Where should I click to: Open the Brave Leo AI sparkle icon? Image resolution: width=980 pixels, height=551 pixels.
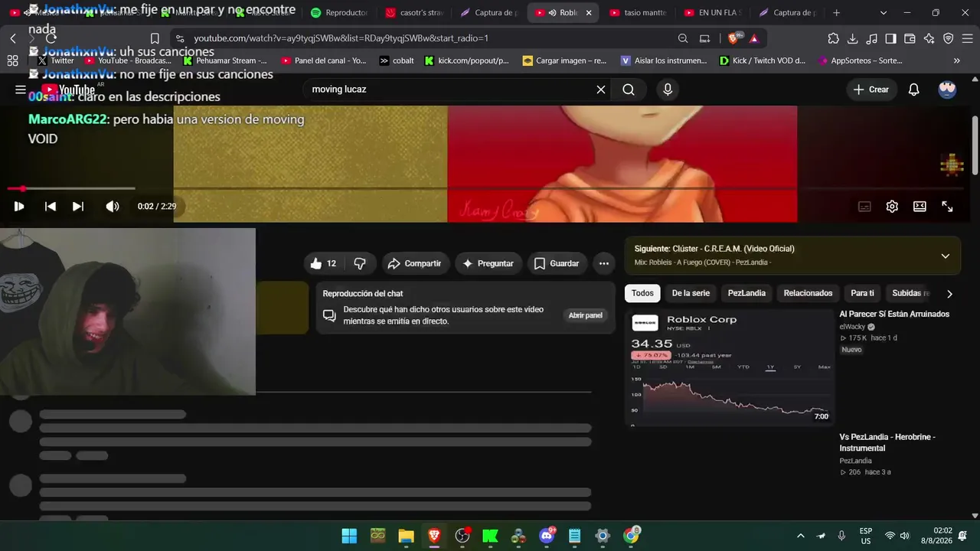click(x=929, y=38)
